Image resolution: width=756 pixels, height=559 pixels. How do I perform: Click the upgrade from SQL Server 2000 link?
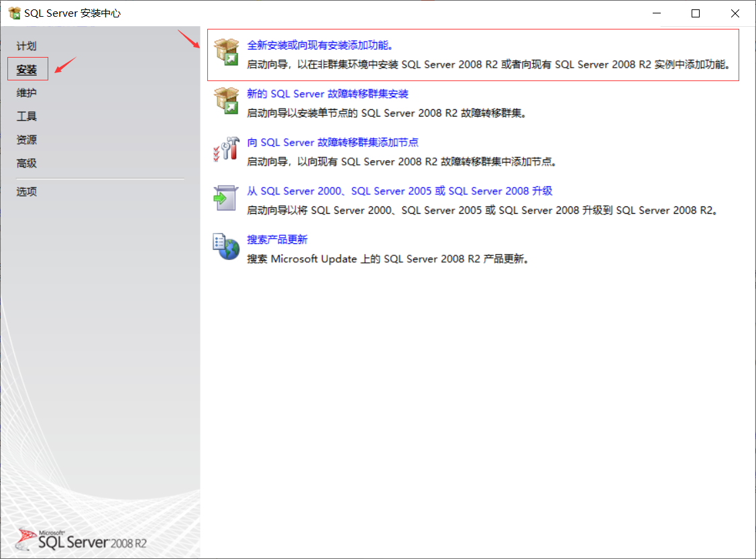400,191
